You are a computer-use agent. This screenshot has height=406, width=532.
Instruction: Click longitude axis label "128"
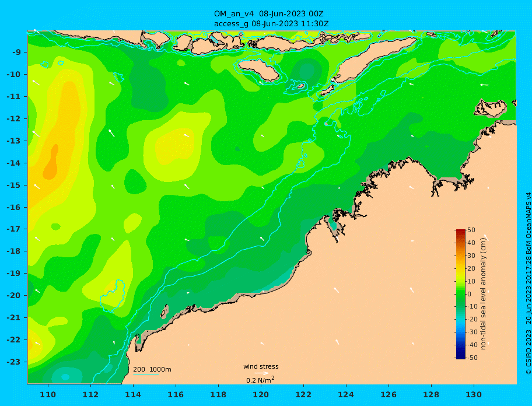(431, 395)
